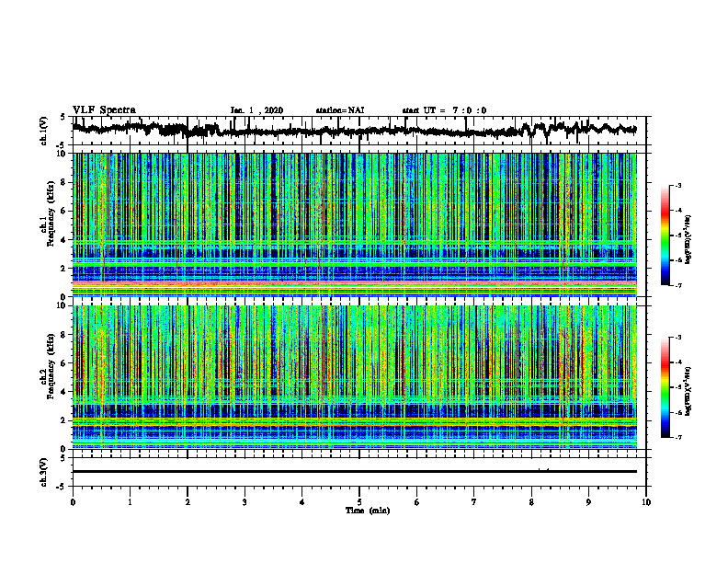
Task: Click the "station=NAI" header label
Action: point(340,110)
